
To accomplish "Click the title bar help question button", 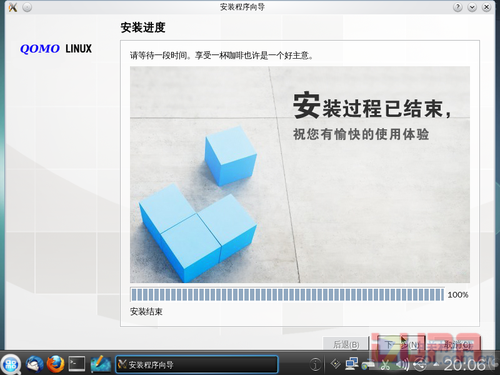I will pos(457,7).
